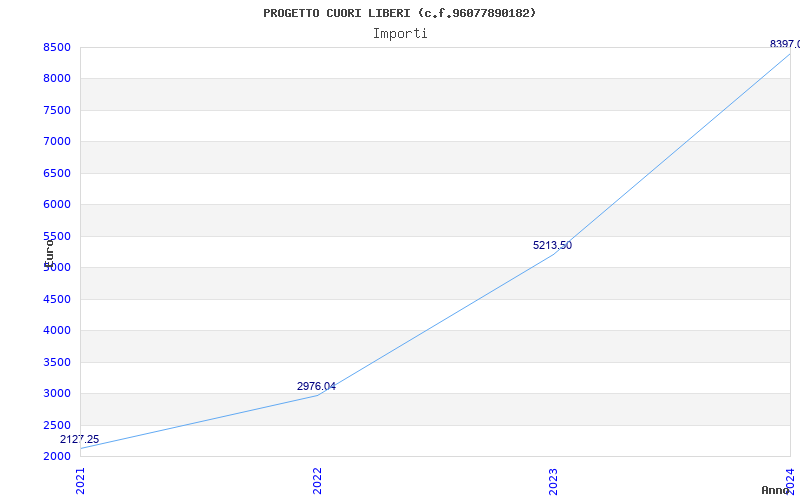Click the 8000 y-axis value

[56, 79]
